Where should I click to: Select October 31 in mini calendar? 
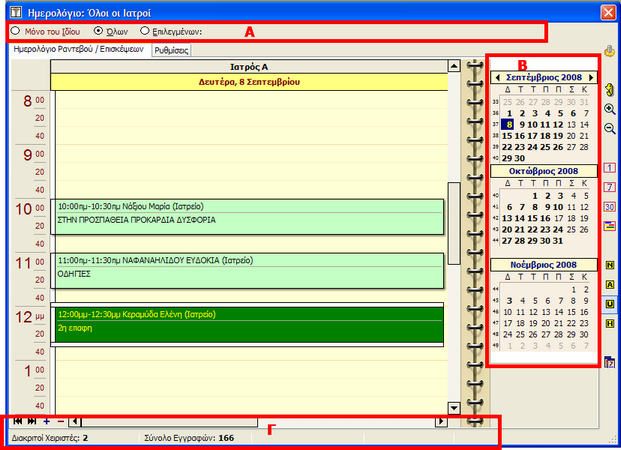pyautogui.click(x=558, y=241)
